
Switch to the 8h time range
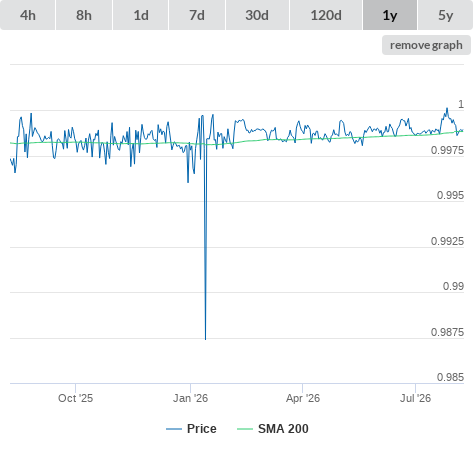coord(84,15)
